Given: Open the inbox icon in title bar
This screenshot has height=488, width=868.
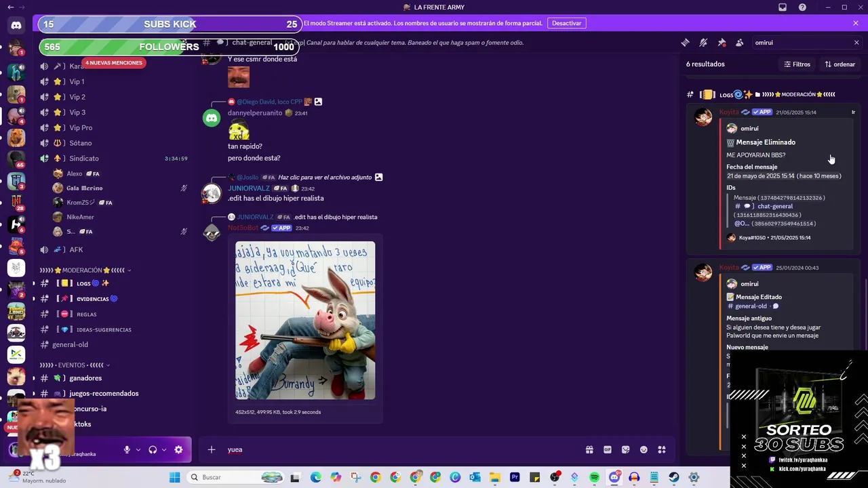Looking at the screenshot, I should pyautogui.click(x=783, y=7).
